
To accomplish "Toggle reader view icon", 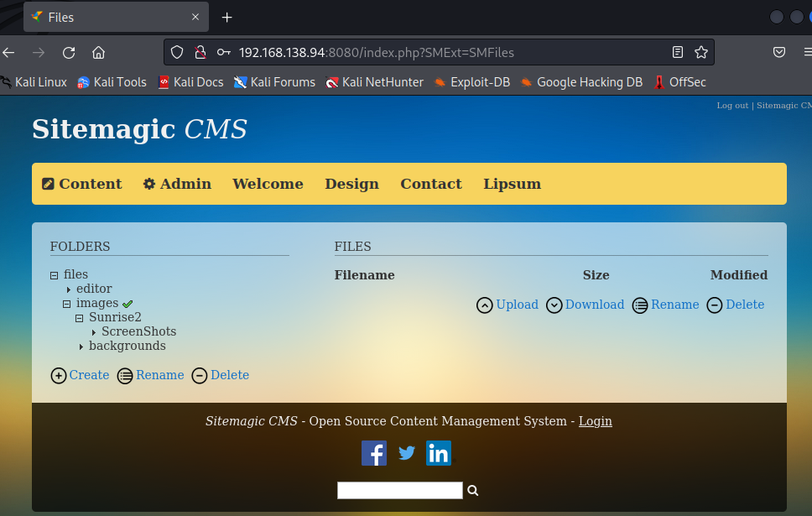I will click(677, 52).
